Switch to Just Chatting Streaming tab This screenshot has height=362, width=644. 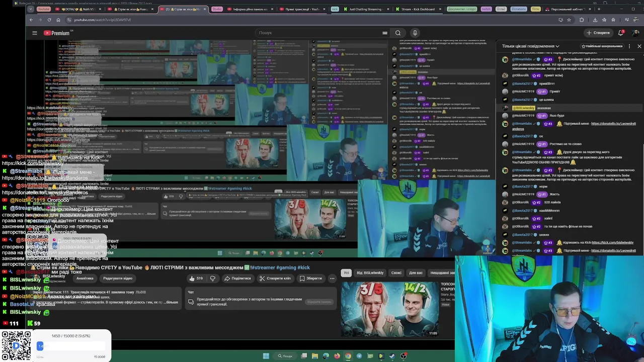click(365, 9)
